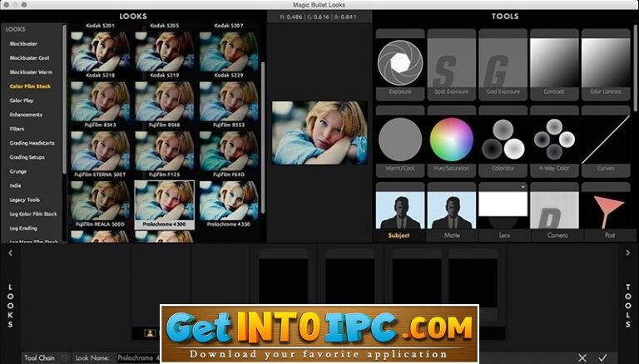
Task: Open dropdown arrow above Lens tool
Action: click(523, 187)
